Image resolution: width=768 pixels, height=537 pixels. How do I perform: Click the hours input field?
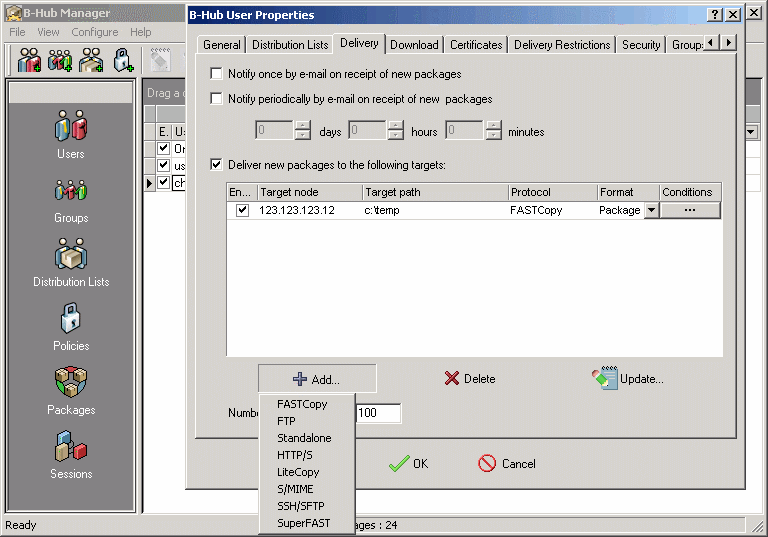coord(367,130)
